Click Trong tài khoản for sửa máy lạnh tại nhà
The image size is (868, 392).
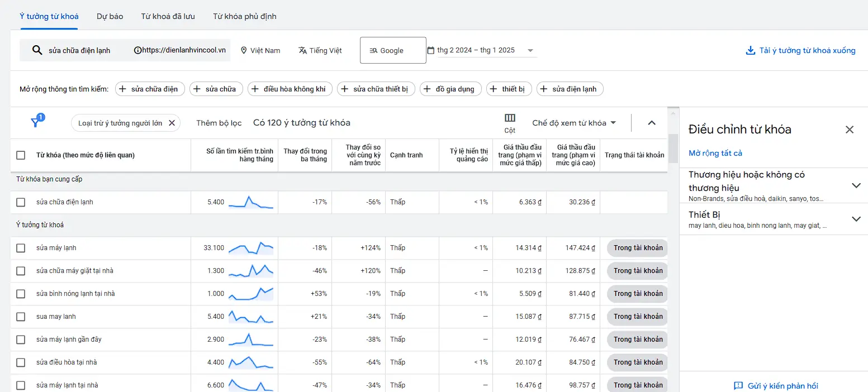[x=638, y=385]
